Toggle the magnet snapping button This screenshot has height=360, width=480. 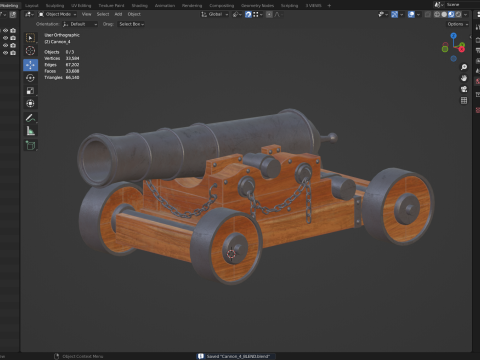[248, 14]
